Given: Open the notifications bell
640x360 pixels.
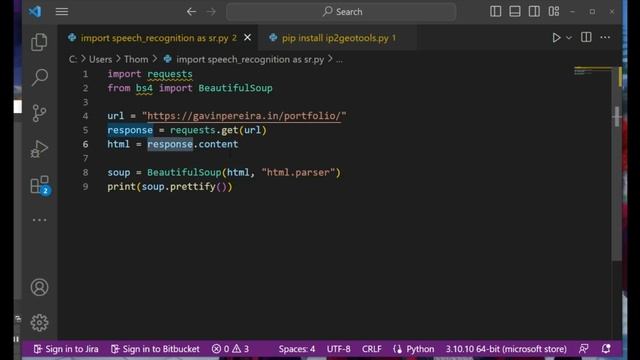Looking at the screenshot, I should click(x=606, y=349).
